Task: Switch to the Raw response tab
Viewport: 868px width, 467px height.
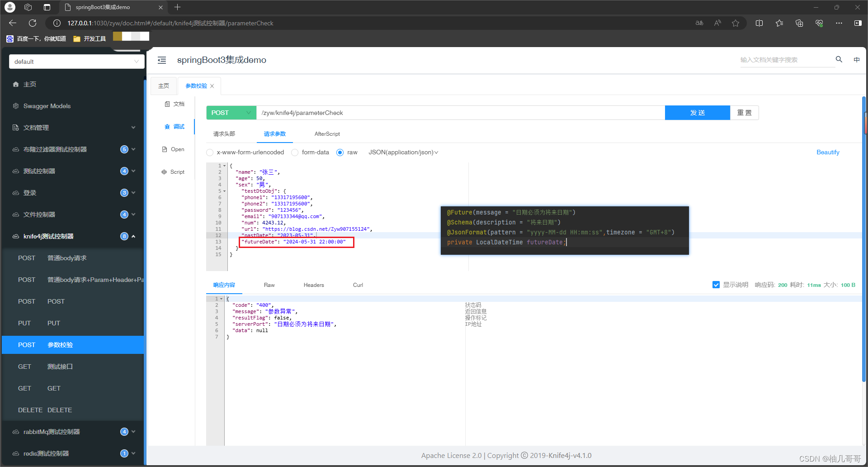Action: coord(269,285)
